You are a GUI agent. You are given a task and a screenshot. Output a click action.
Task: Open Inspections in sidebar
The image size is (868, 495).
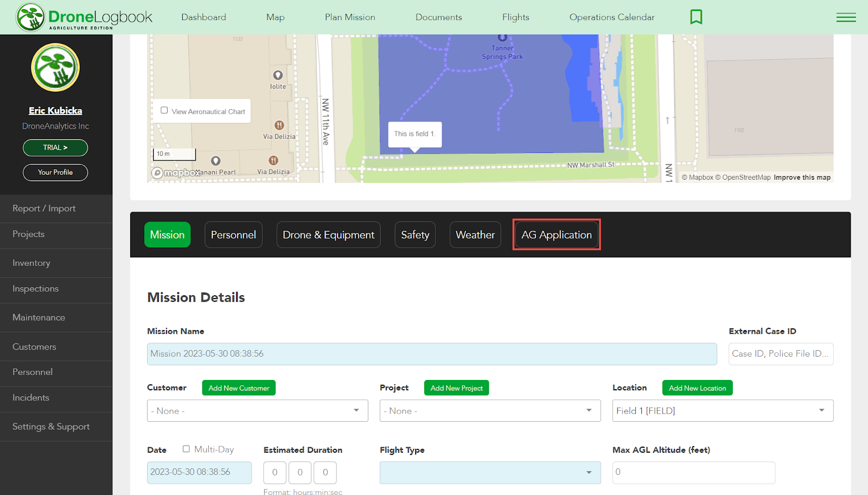[56, 289]
